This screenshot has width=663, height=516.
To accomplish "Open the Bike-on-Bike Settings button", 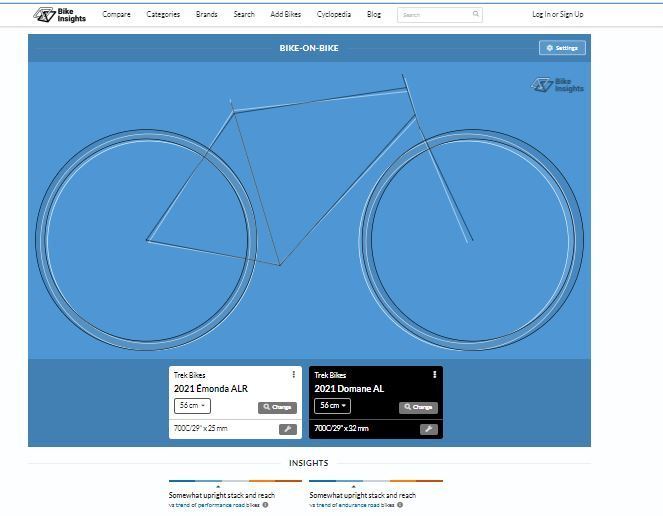I will 562,48.
